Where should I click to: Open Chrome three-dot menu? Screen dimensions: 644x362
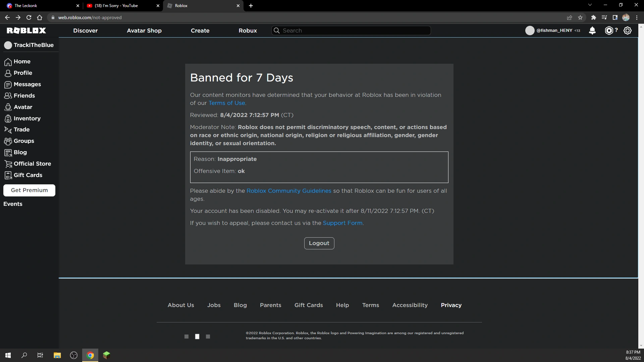click(637, 17)
